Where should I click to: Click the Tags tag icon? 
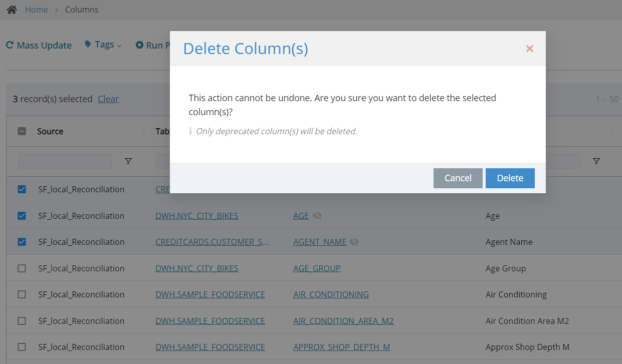point(88,45)
